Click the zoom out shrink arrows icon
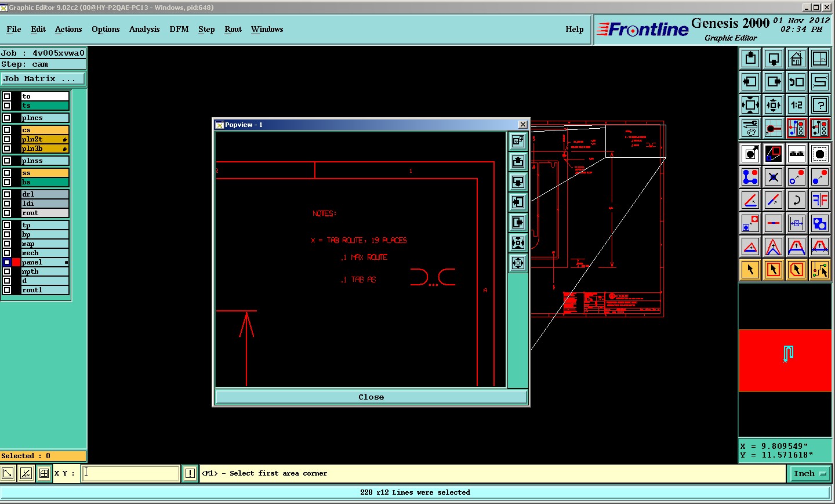This screenshot has width=835, height=504. tap(774, 105)
